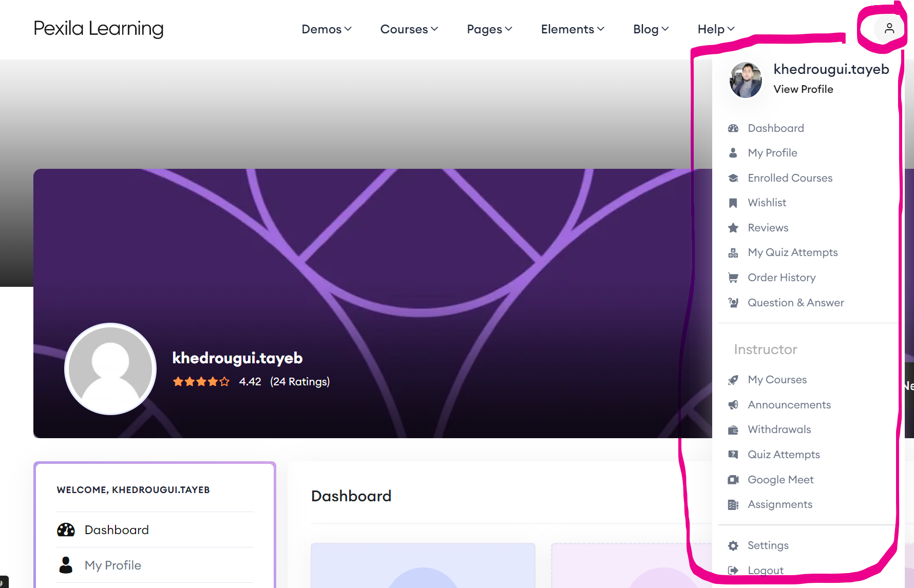The height and width of the screenshot is (588, 914).
Task: Open Question & Answer entry
Action: [x=795, y=303]
